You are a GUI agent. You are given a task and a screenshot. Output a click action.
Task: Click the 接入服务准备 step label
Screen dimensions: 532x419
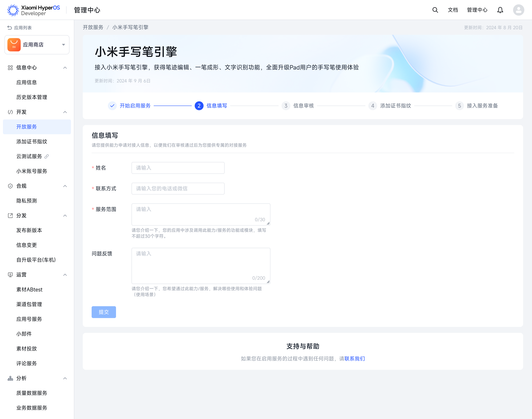click(482, 106)
